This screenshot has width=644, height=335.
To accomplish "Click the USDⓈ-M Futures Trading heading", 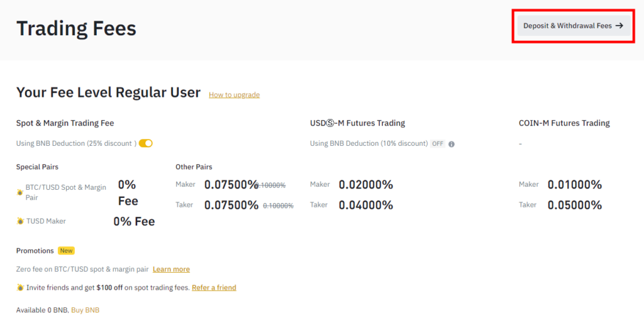I will click(357, 123).
